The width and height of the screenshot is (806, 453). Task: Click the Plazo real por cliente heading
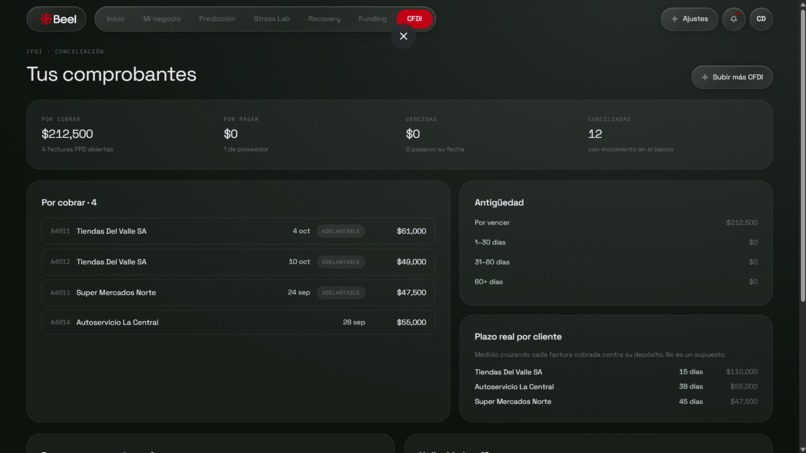click(518, 337)
